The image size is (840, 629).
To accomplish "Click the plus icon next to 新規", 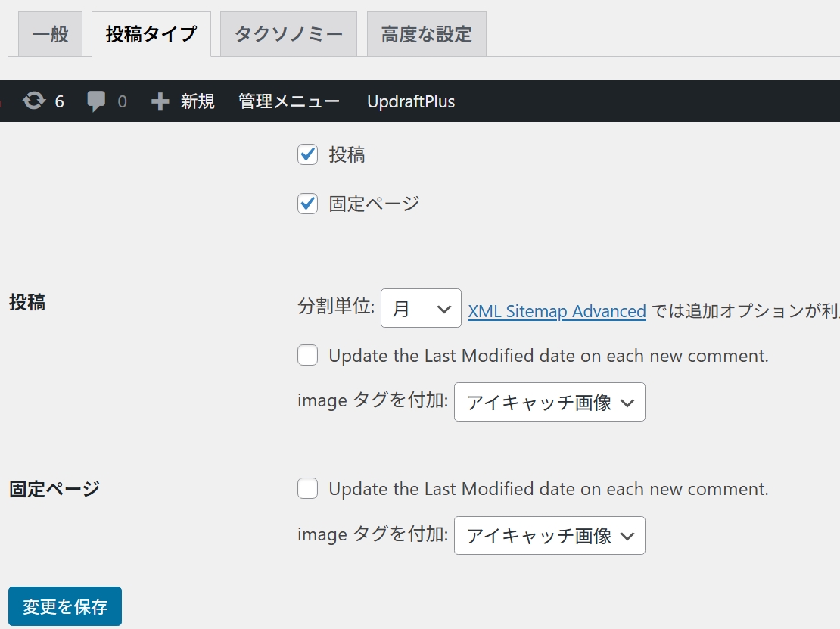I will click(x=159, y=101).
